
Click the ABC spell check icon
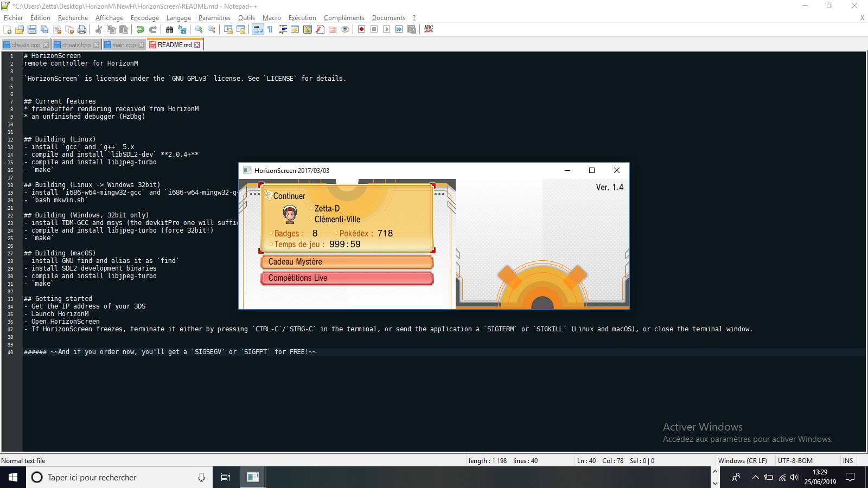pos(429,29)
